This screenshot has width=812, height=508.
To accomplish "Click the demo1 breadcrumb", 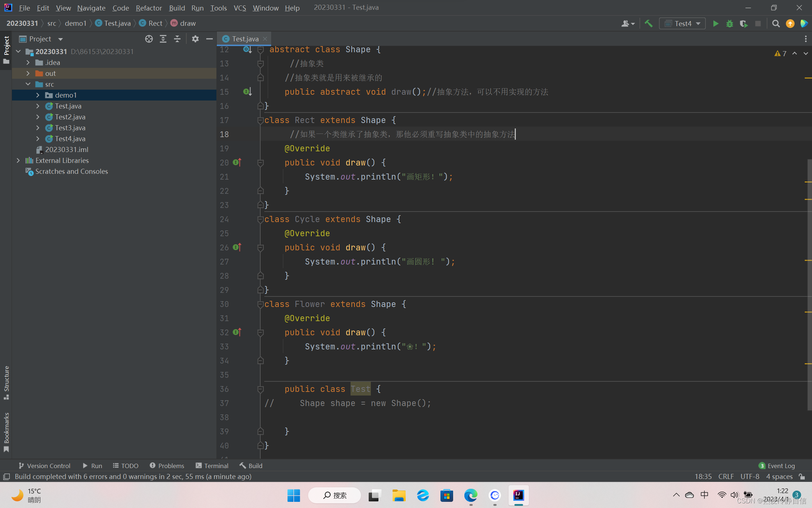I will click(x=75, y=23).
